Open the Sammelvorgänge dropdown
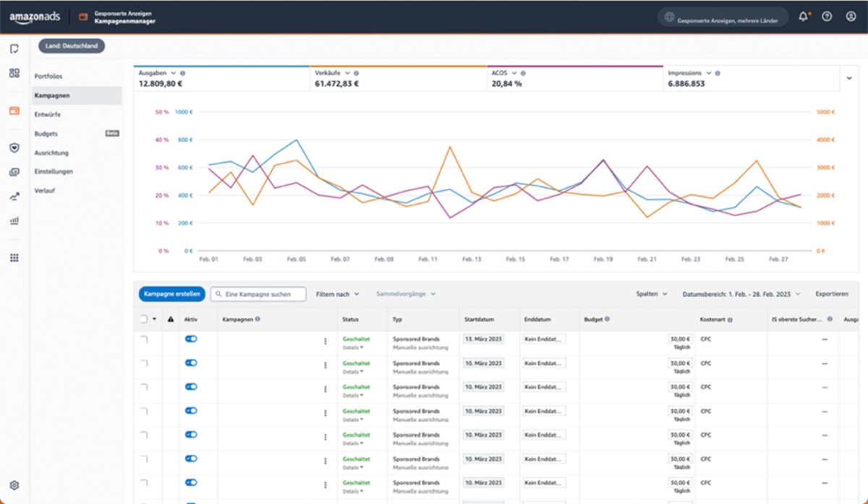The image size is (868, 504). click(406, 294)
